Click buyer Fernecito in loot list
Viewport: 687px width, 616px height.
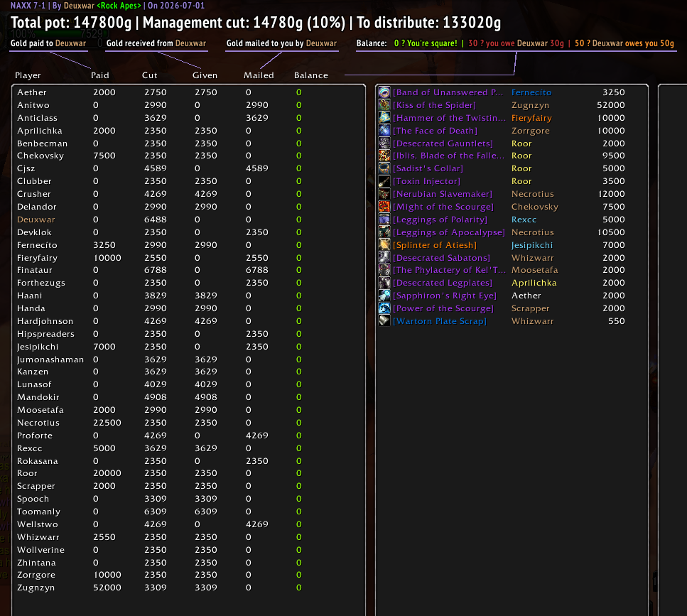pyautogui.click(x=531, y=92)
